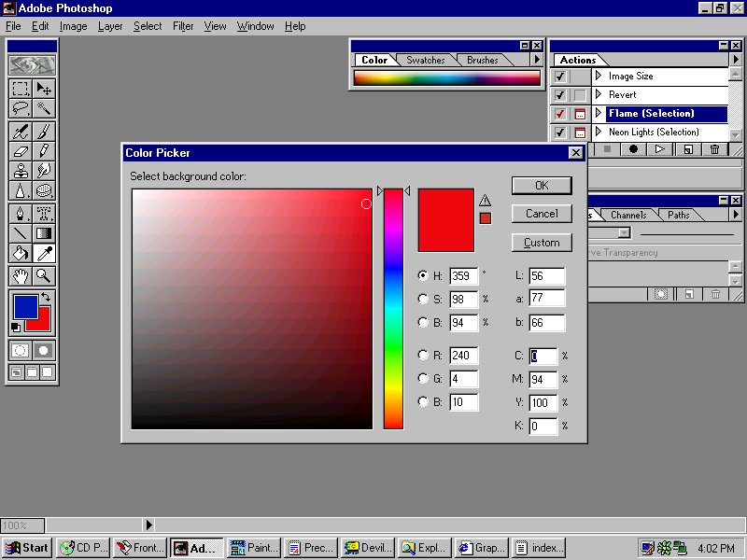Click the Actions panel play button
Image resolution: width=747 pixels, height=560 pixels.
coord(660,149)
